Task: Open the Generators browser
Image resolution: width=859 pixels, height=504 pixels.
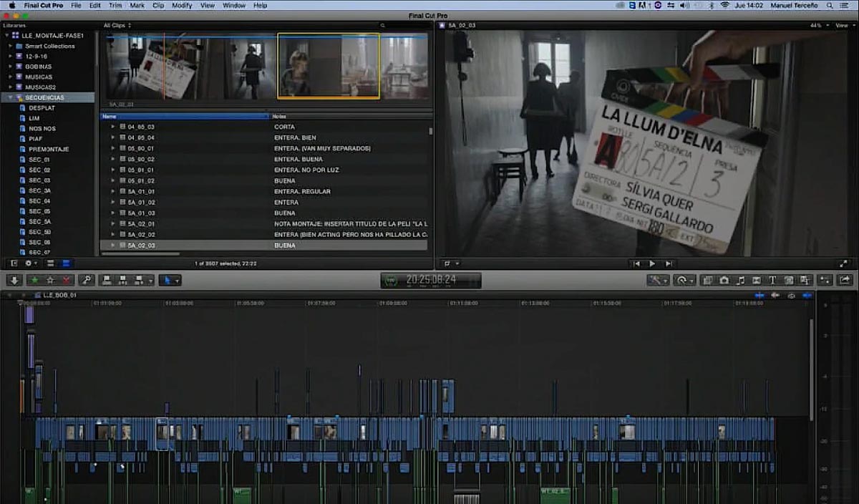Action: pyautogui.click(x=789, y=280)
